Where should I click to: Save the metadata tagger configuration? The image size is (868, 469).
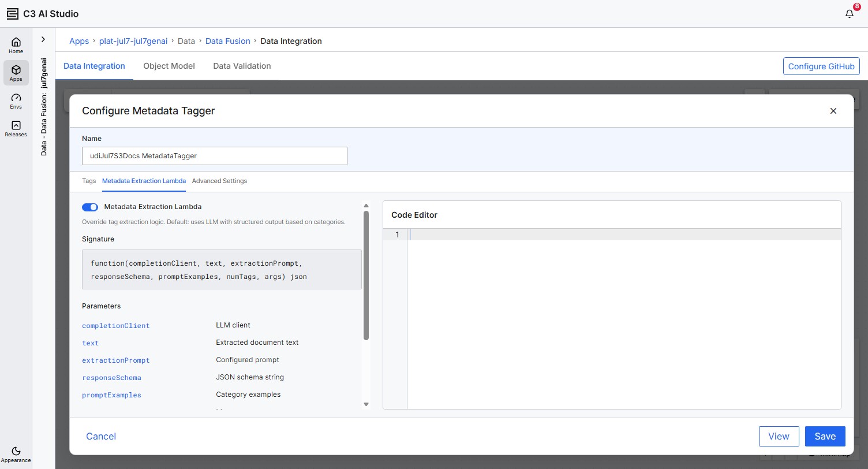(x=825, y=436)
